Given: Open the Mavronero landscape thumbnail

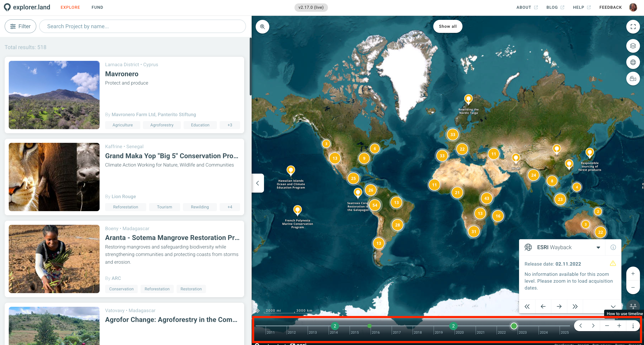Looking at the screenshot, I should point(54,95).
